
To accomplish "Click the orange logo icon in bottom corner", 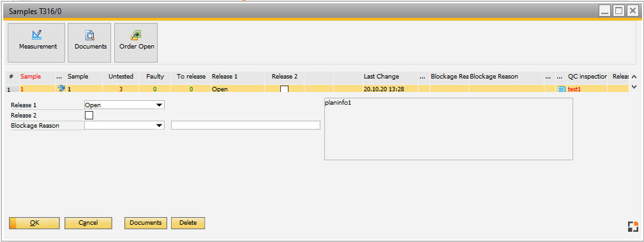I will click(633, 227).
